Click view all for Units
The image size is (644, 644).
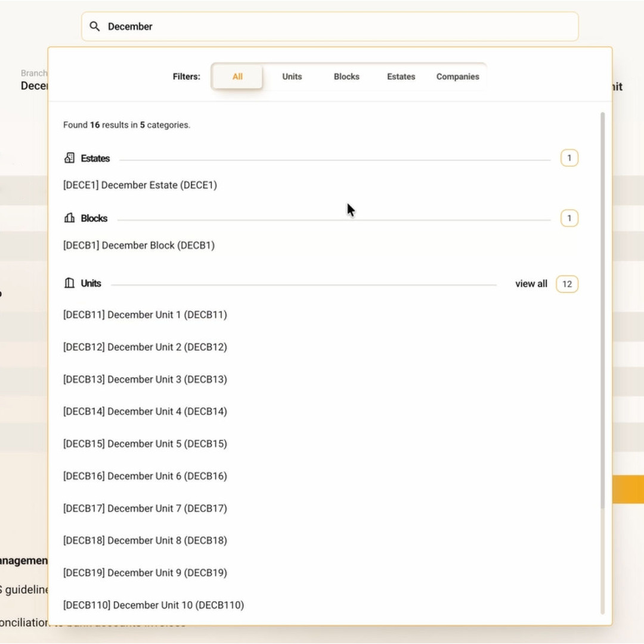pyautogui.click(x=531, y=284)
